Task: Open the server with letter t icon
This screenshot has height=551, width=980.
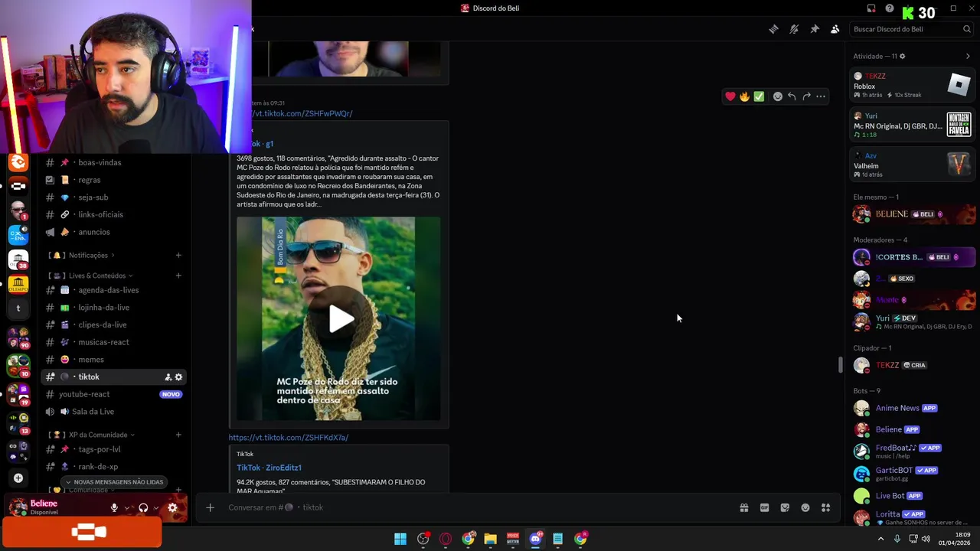Action: (18, 308)
